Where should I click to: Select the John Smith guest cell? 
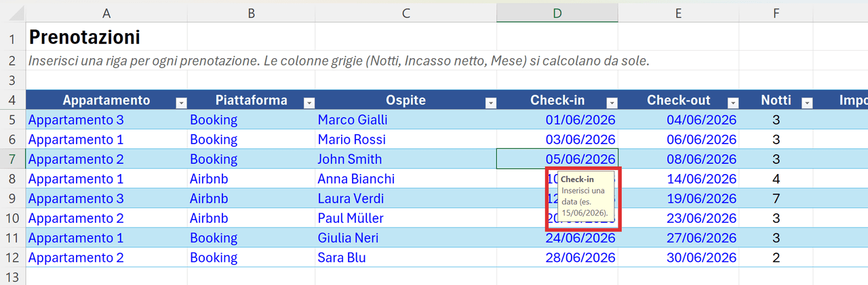tap(406, 159)
